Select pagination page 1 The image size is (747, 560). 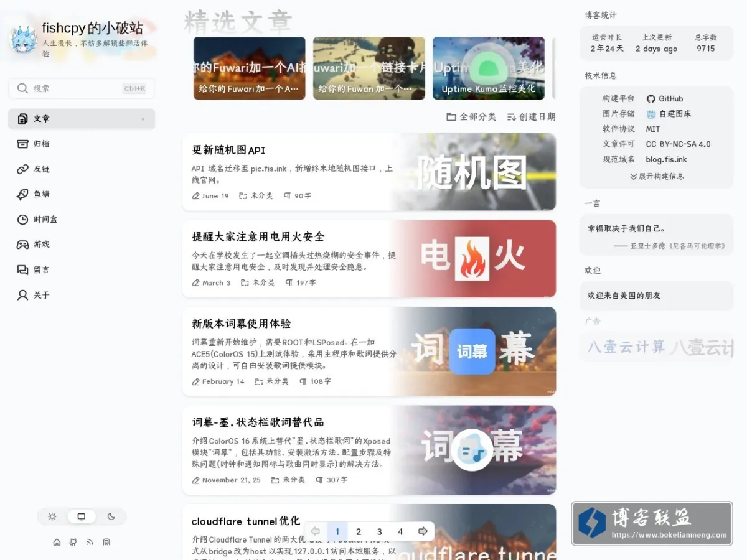coord(337,531)
